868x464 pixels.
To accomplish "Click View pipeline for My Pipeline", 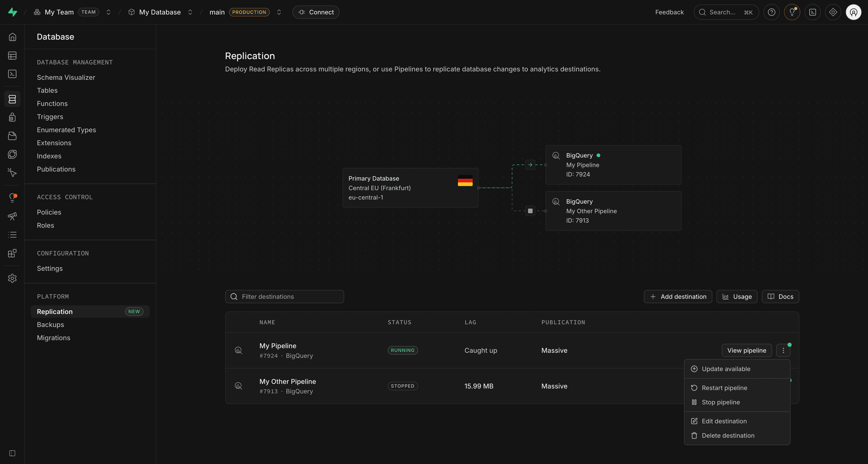I will click(x=747, y=351).
